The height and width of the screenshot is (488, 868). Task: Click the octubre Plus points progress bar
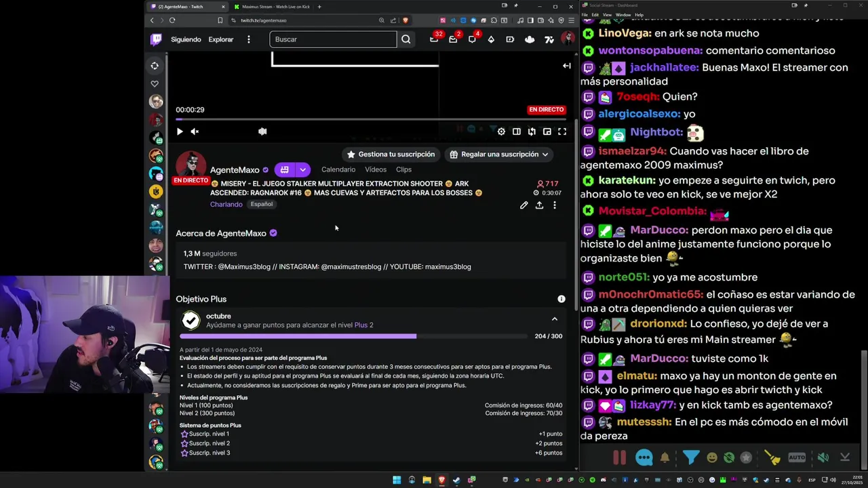[353, 335]
